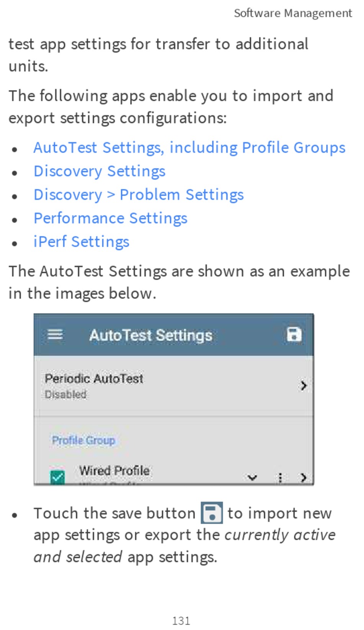
Task: Go to the Performance Settings link
Action: (x=111, y=218)
